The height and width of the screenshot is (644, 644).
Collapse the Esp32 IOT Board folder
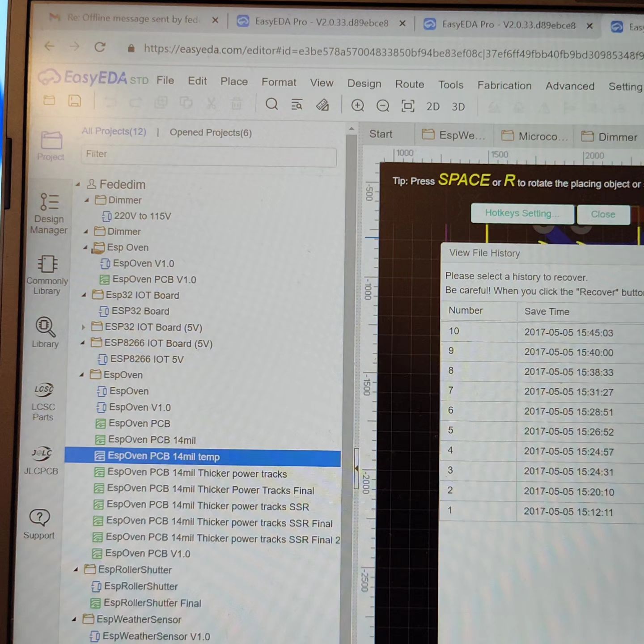(84, 295)
